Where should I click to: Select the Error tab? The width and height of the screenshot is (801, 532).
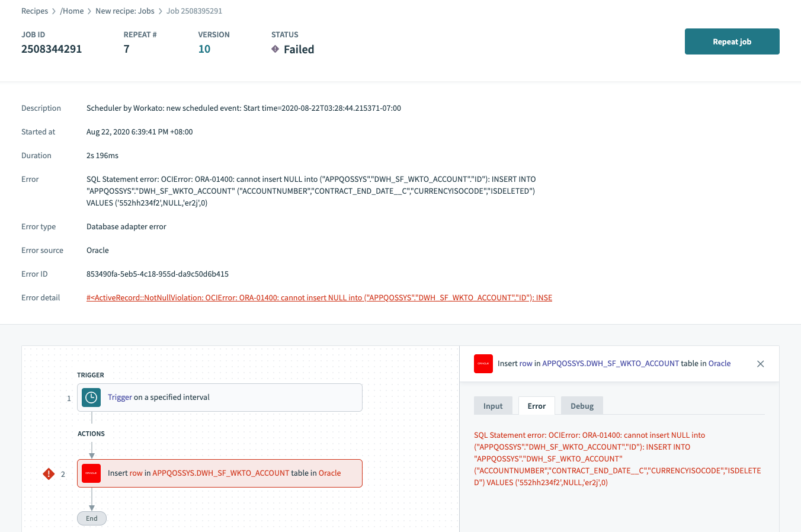[537, 406]
